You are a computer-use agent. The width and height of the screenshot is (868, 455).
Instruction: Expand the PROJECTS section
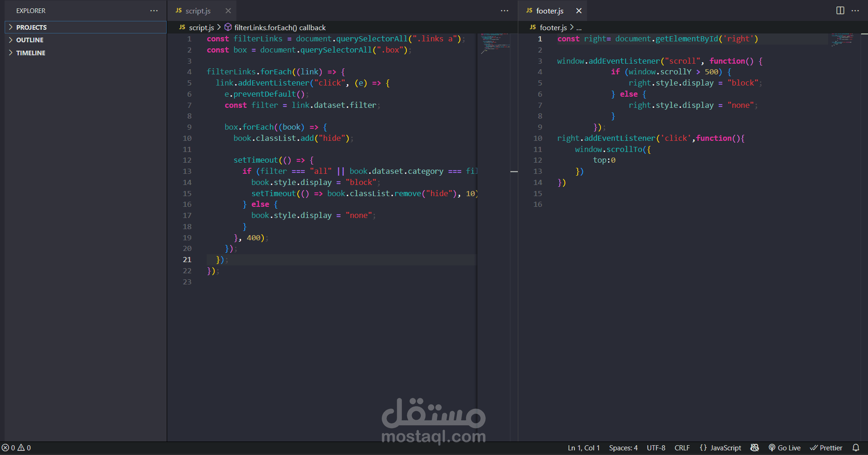click(31, 27)
